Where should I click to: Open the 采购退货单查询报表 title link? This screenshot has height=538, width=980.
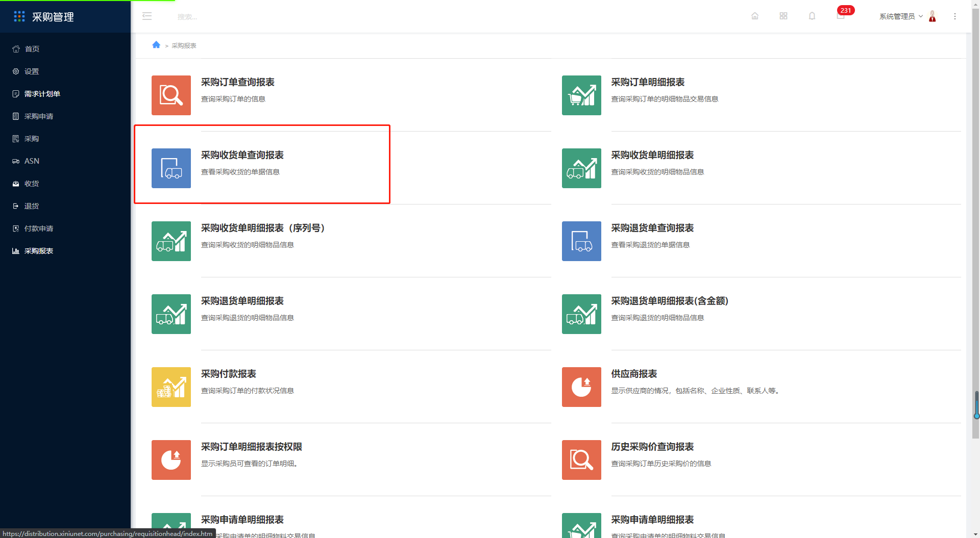click(x=652, y=228)
